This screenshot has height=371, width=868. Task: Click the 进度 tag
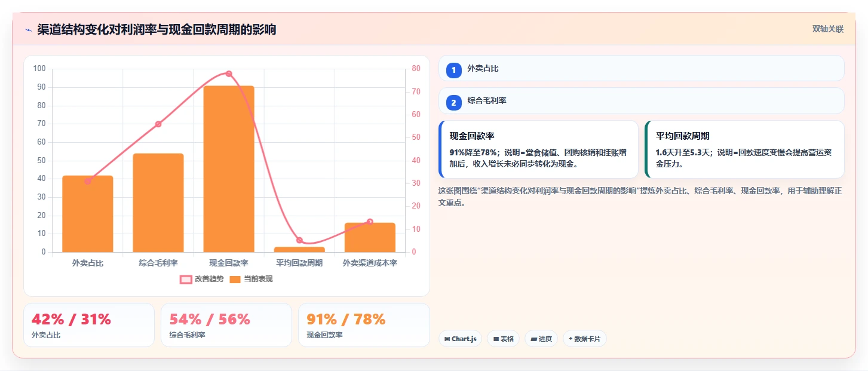541,339
